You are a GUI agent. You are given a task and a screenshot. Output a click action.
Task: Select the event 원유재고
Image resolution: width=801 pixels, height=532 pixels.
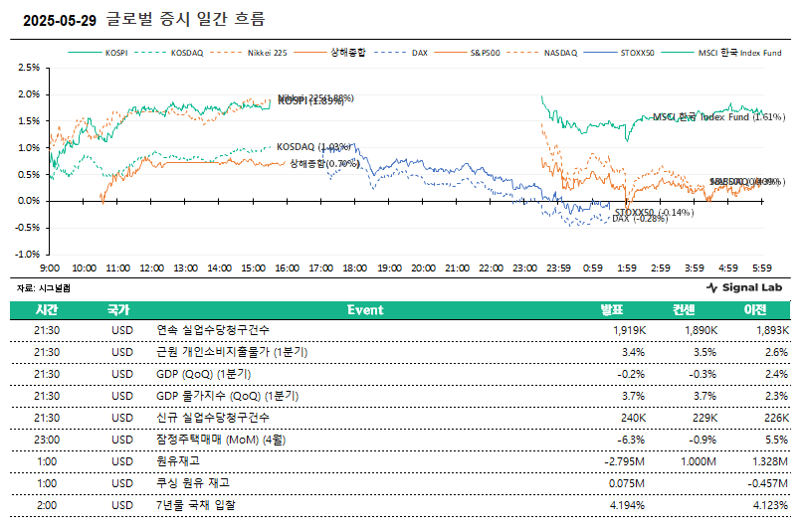point(178,461)
